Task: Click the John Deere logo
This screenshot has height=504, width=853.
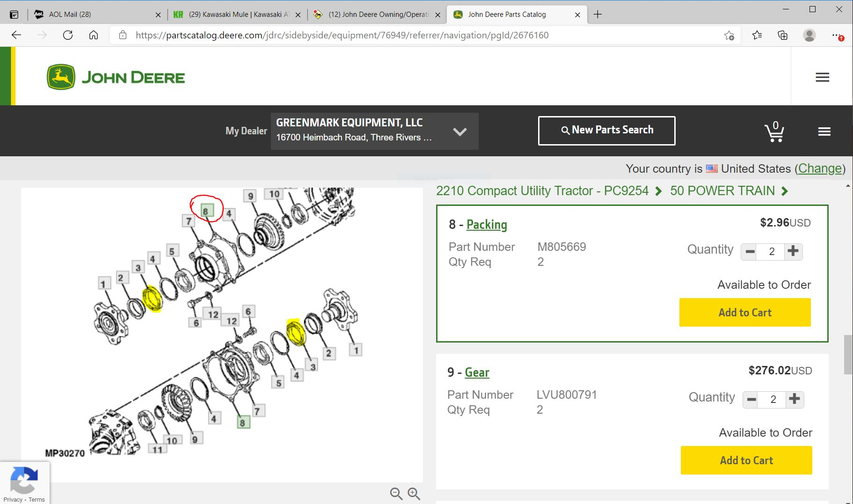Action: (x=116, y=77)
